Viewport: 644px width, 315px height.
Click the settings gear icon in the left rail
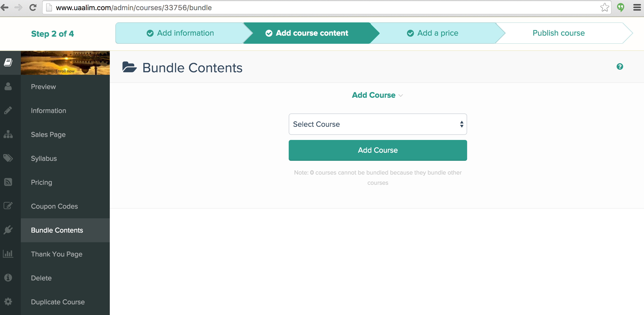8,302
